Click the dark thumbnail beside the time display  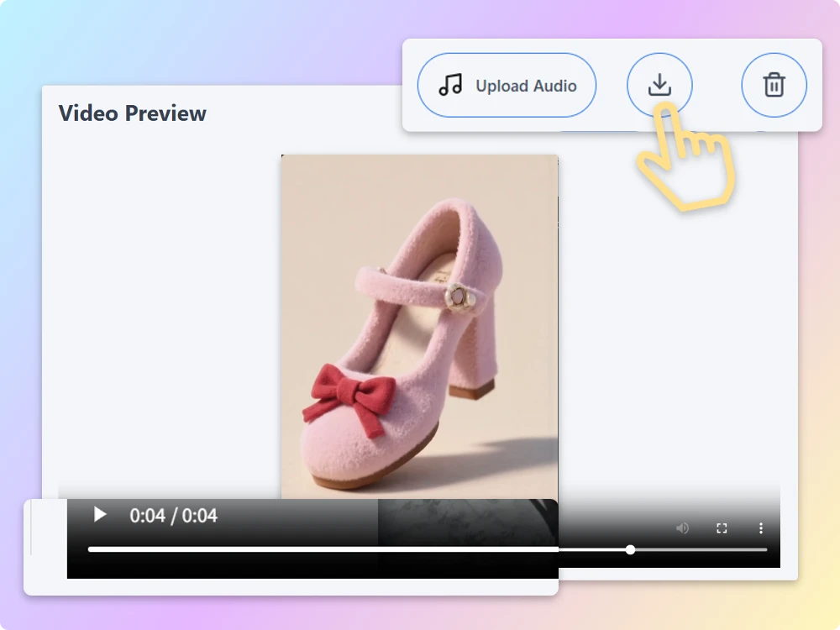[467, 528]
